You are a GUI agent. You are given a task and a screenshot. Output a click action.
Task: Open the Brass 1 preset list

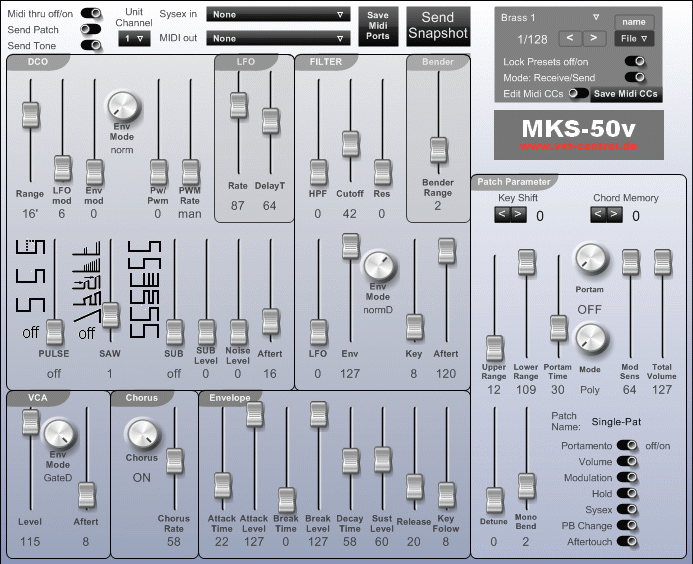tap(550, 18)
